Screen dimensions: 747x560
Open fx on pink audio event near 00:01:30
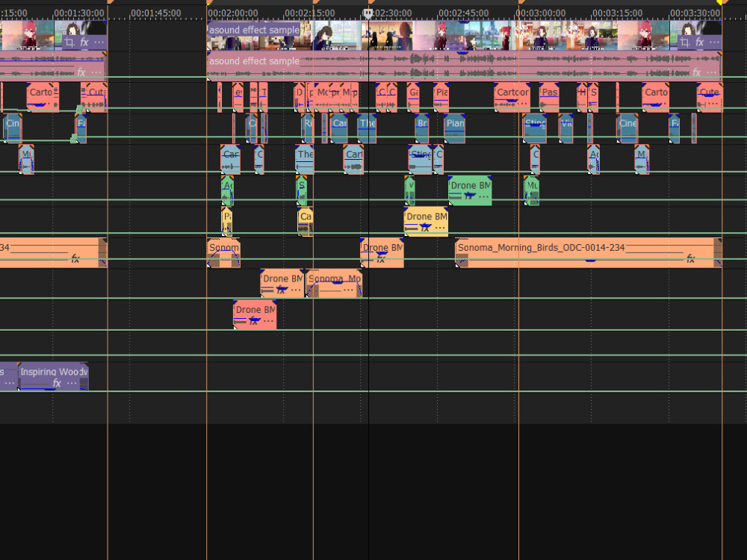click(81, 72)
